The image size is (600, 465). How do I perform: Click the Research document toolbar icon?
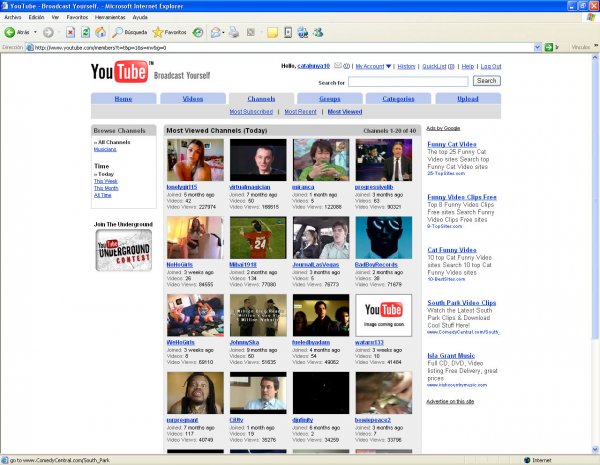click(x=288, y=33)
